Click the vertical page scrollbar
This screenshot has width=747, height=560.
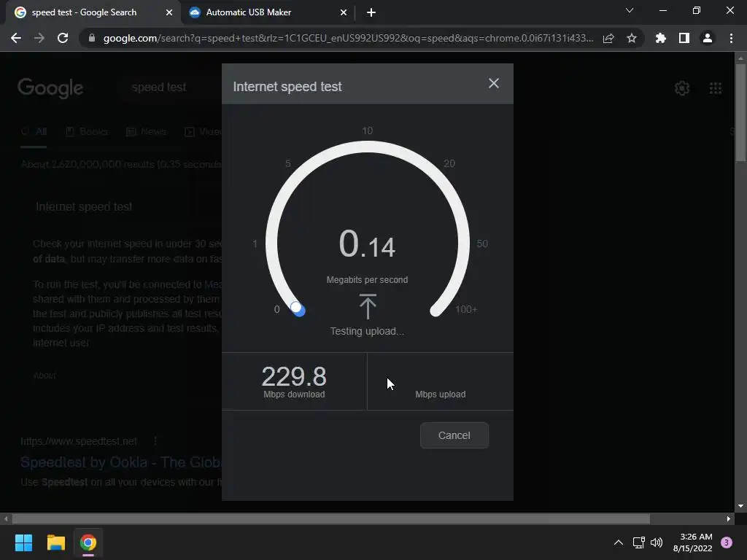740,112
